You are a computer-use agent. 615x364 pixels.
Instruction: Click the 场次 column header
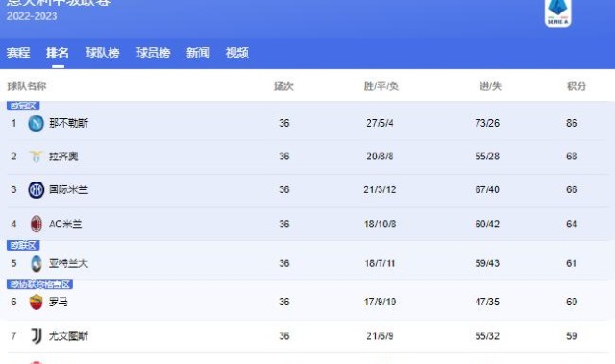(x=283, y=86)
